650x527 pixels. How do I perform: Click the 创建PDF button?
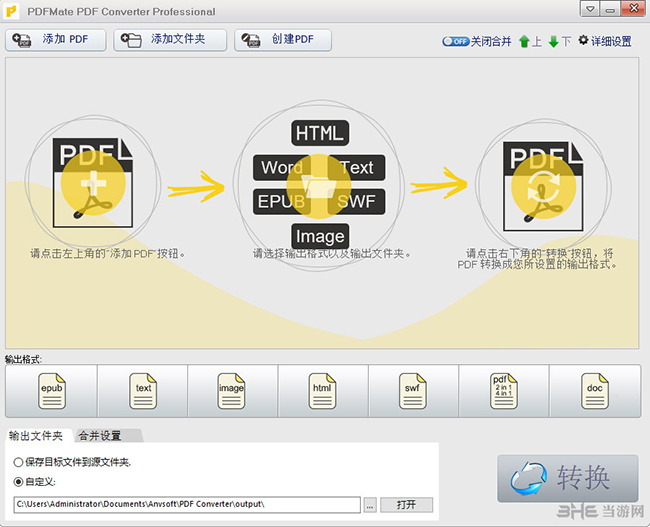click(x=283, y=40)
